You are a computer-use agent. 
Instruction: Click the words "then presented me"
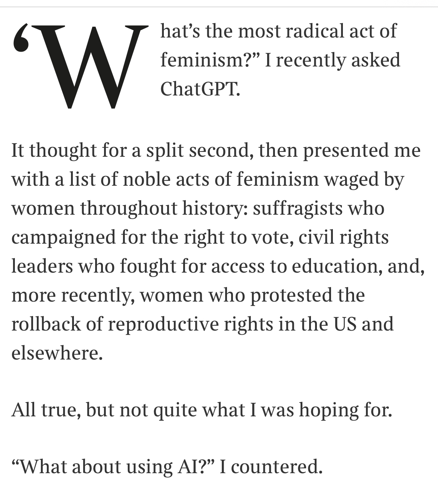pos(339,150)
